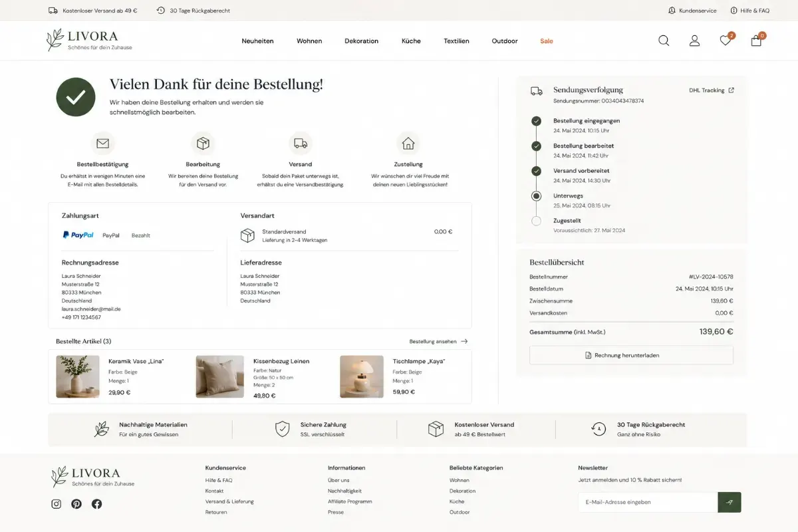Open the DHL Tracking link

[712, 90]
